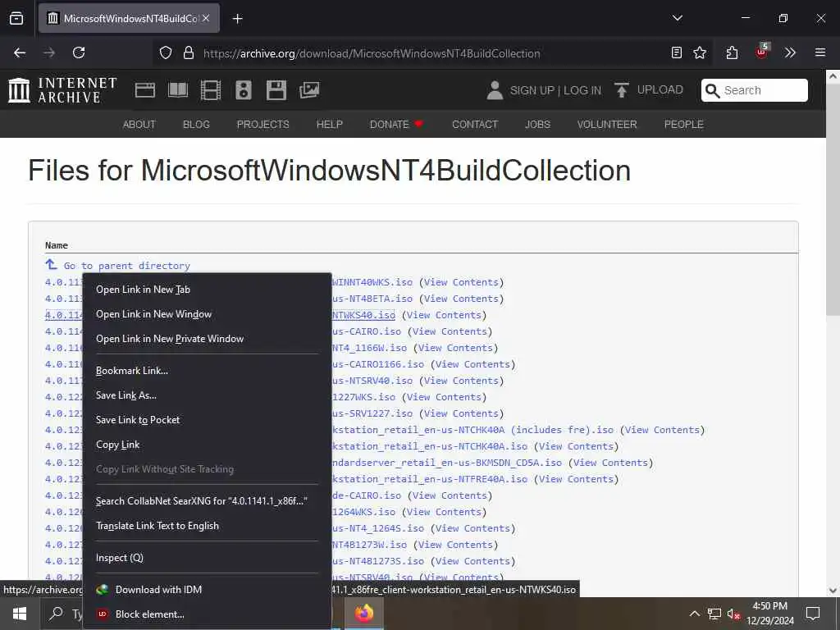The image size is (840, 630).
Task: Click the upload arrow icon
Action: click(x=622, y=90)
